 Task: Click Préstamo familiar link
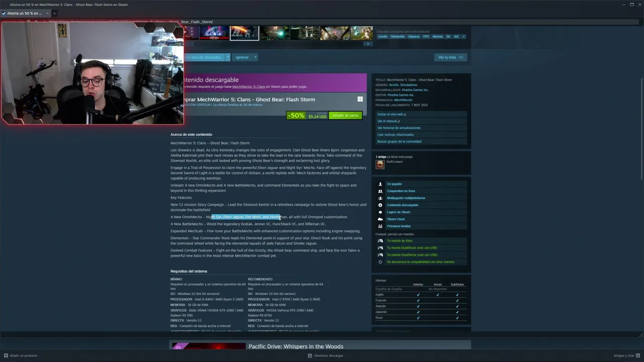pyautogui.click(x=398, y=226)
